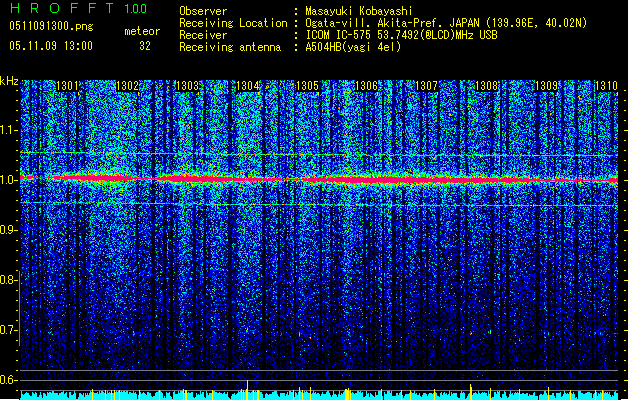Click the meteor count label
629x400 pixels.
tap(142, 31)
